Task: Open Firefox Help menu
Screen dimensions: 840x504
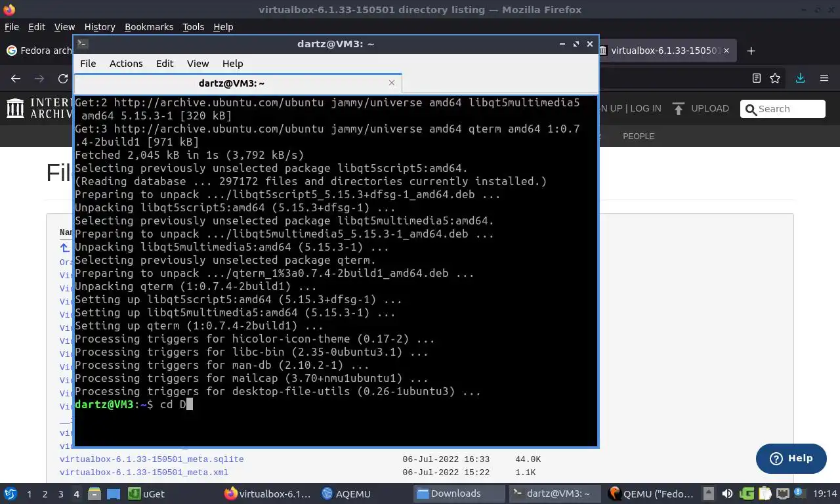Action: click(223, 27)
